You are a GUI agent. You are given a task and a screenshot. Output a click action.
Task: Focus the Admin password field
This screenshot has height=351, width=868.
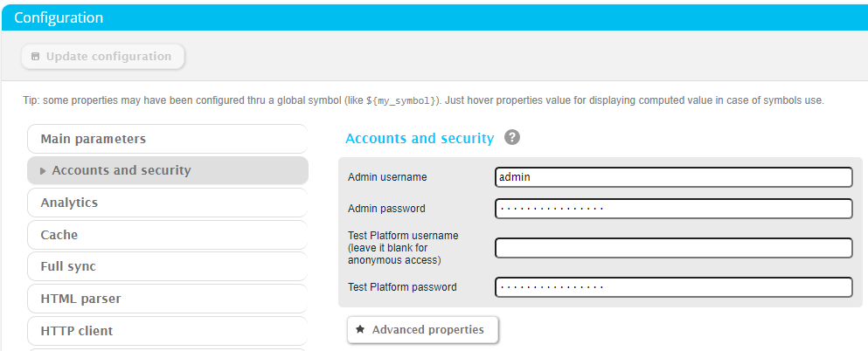[x=673, y=209]
